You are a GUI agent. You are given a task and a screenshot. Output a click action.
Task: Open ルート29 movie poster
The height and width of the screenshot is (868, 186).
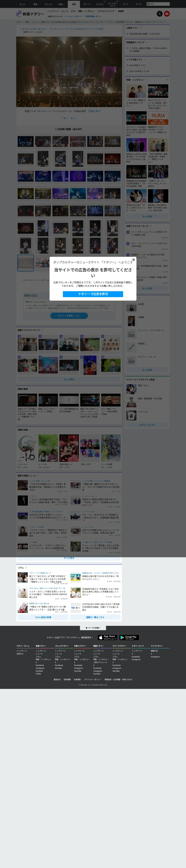pos(48,448)
